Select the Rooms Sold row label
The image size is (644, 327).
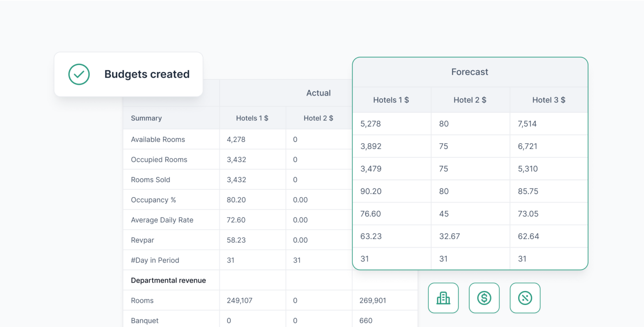click(150, 180)
